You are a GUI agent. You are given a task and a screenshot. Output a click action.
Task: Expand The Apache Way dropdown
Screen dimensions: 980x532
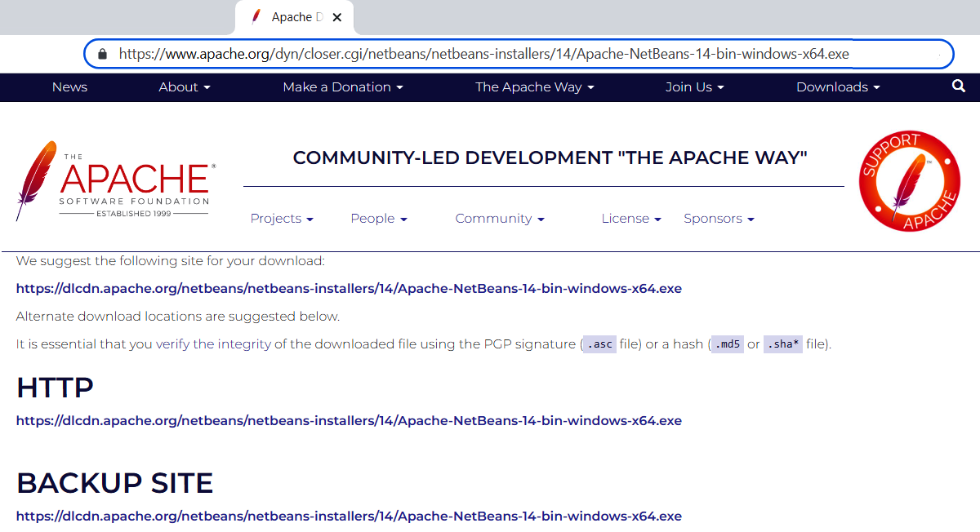[x=535, y=87]
